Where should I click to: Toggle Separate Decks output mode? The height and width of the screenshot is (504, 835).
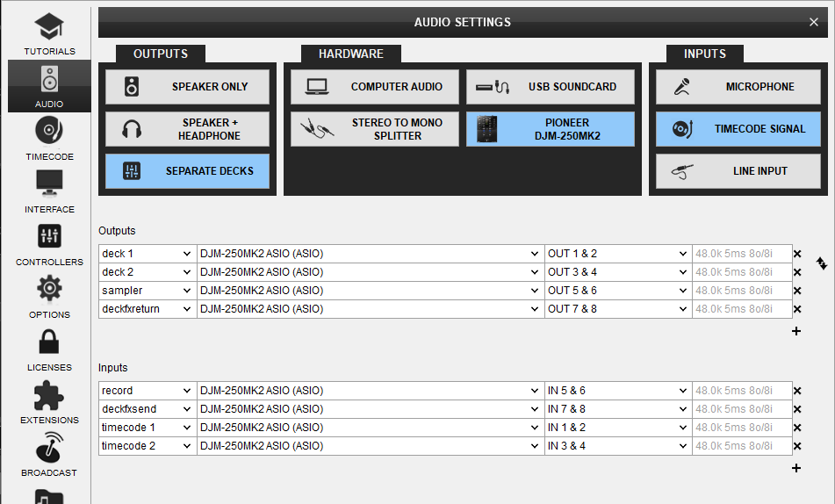coord(187,171)
